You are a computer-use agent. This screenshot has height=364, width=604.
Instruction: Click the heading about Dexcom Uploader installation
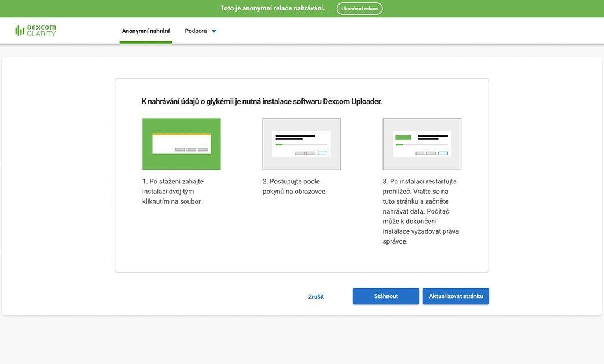click(262, 102)
